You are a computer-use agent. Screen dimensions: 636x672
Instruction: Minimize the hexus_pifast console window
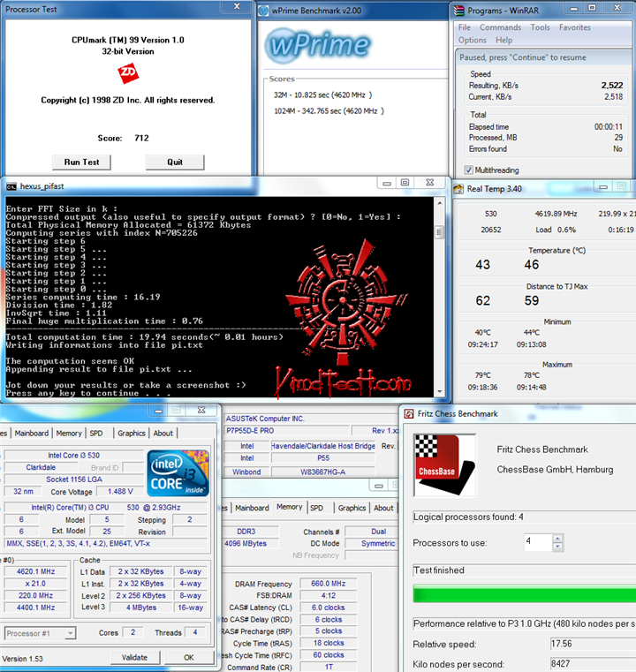(x=387, y=183)
